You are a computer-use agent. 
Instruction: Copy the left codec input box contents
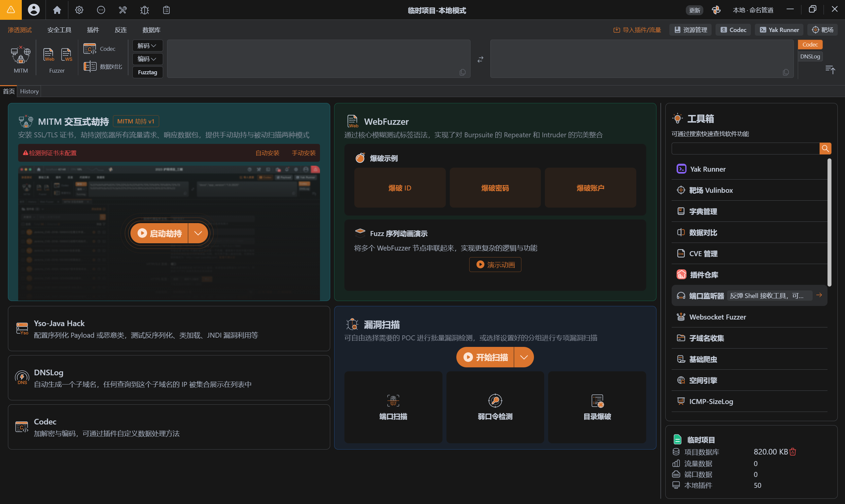tap(462, 72)
